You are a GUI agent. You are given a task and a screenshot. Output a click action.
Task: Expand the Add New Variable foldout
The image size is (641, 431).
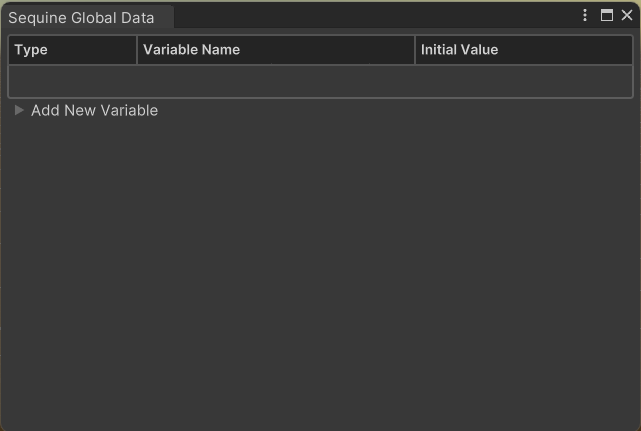point(19,110)
